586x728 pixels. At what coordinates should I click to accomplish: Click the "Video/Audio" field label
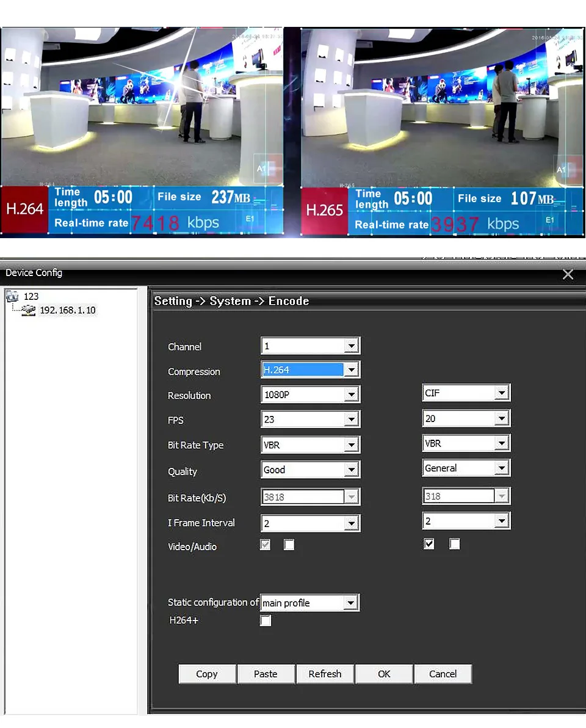(x=192, y=547)
